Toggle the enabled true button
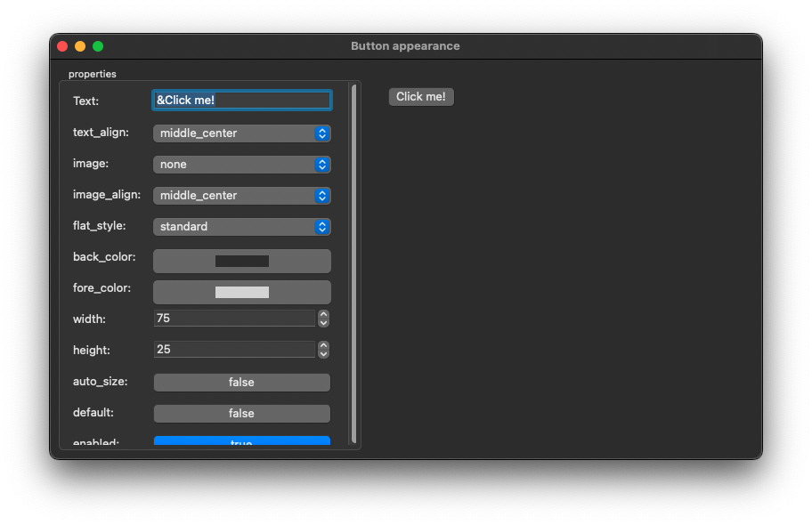Screen dimensions: 812x525 coord(241,441)
